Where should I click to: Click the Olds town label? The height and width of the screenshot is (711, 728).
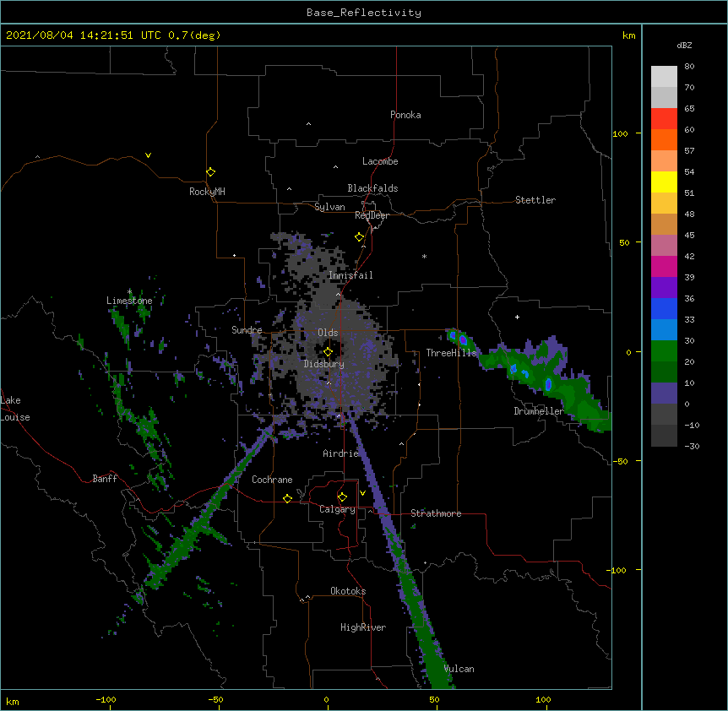[x=328, y=333]
